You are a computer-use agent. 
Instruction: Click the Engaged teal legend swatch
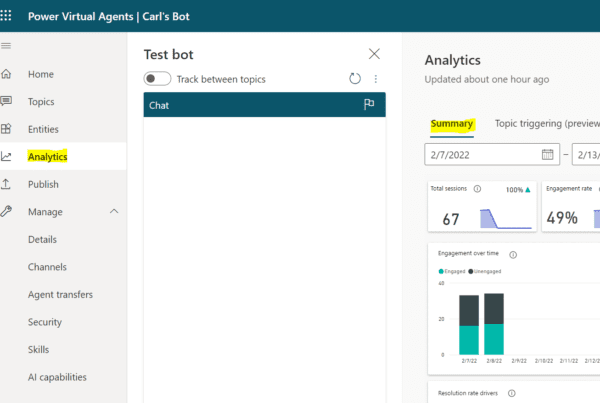tap(441, 271)
